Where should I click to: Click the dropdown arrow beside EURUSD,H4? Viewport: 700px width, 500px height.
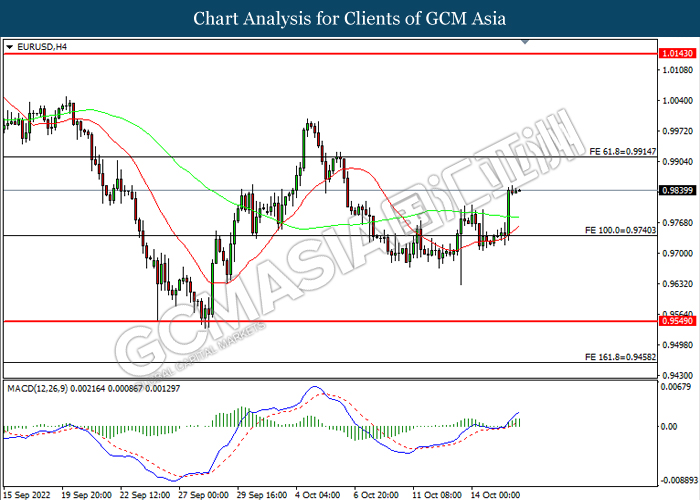pyautogui.click(x=10, y=47)
